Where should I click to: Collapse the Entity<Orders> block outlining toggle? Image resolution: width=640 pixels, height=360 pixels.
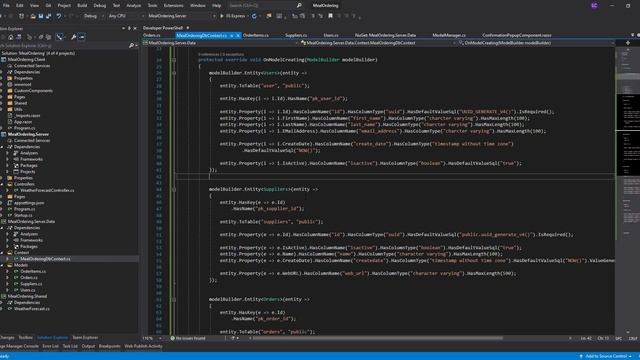click(174, 300)
